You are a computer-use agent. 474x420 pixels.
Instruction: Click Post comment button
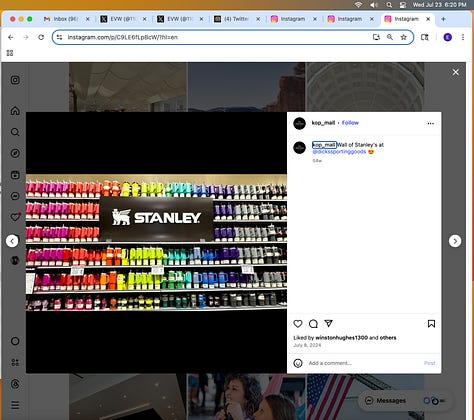tap(430, 363)
